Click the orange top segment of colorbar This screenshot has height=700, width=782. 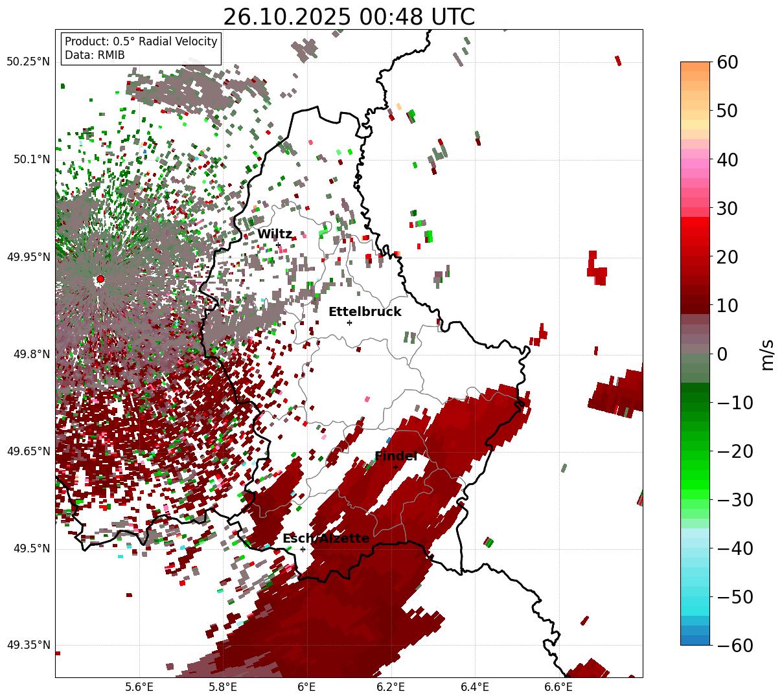(695, 66)
